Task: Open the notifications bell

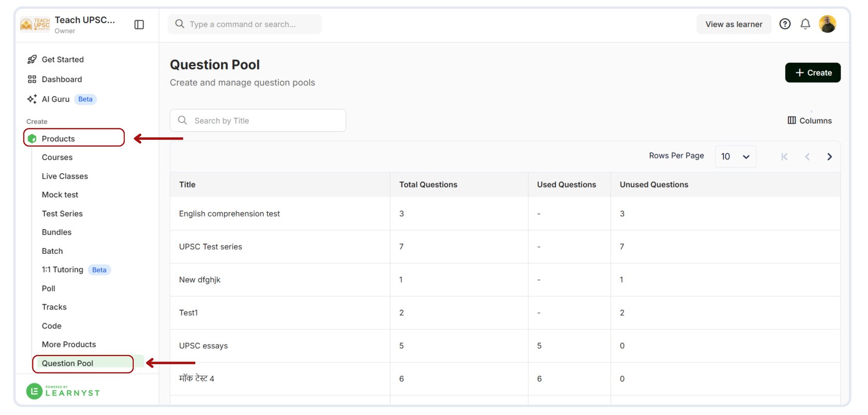Action: (805, 24)
